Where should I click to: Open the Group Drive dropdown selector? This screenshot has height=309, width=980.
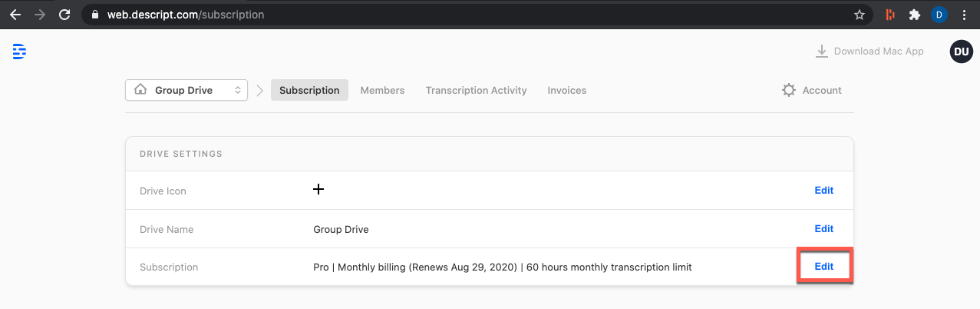[x=186, y=90]
